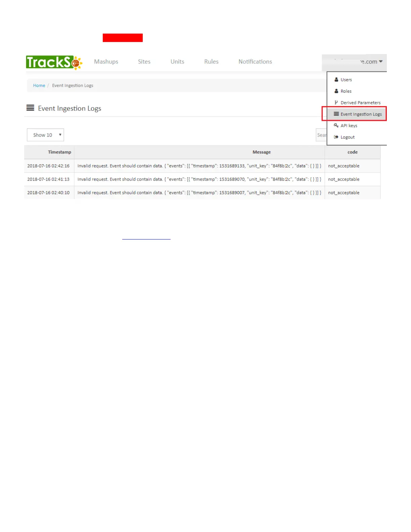
Task: Open the Notifications menu
Action: tap(255, 62)
